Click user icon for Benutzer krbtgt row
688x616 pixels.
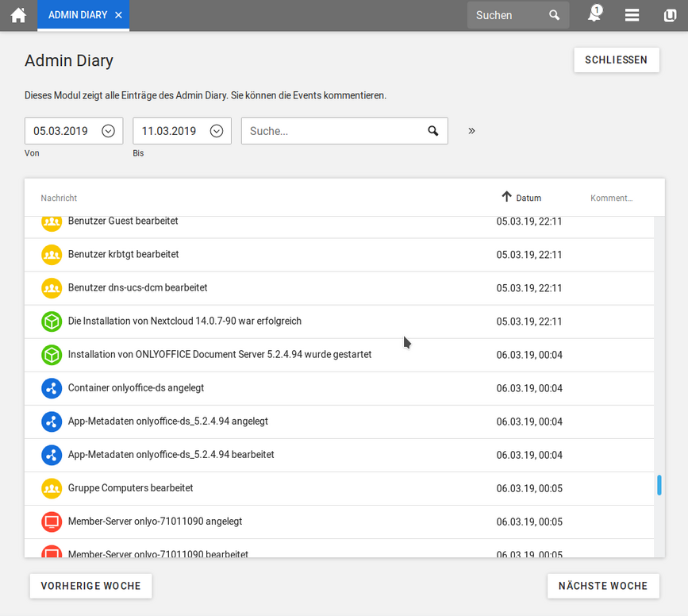pos(52,255)
